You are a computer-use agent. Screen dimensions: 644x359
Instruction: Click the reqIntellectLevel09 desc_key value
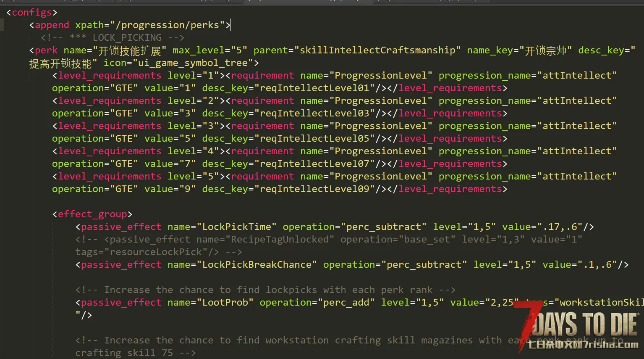[x=314, y=189]
